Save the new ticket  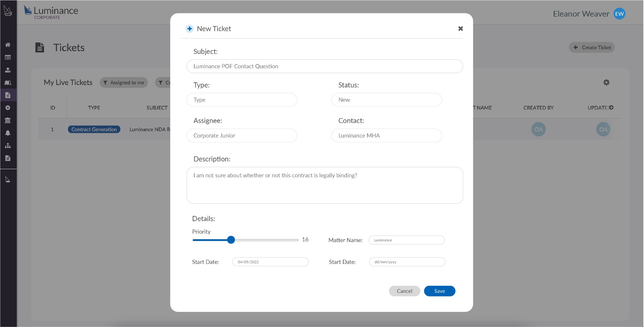pos(439,291)
